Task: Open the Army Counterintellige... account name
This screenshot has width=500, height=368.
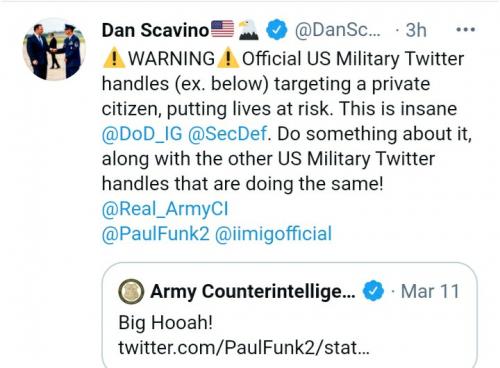Action: [253, 292]
